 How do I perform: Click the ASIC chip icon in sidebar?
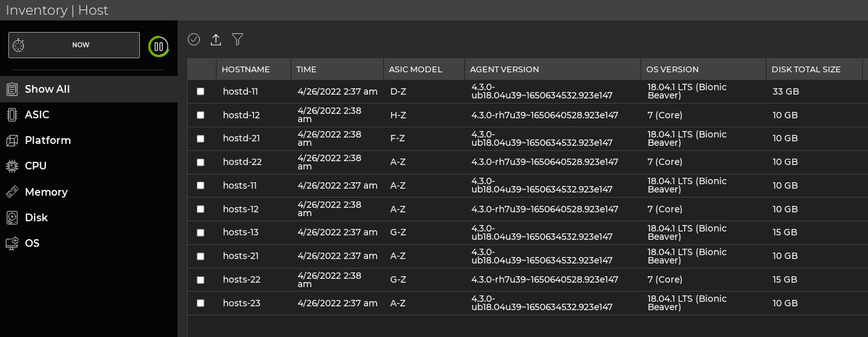tap(11, 115)
